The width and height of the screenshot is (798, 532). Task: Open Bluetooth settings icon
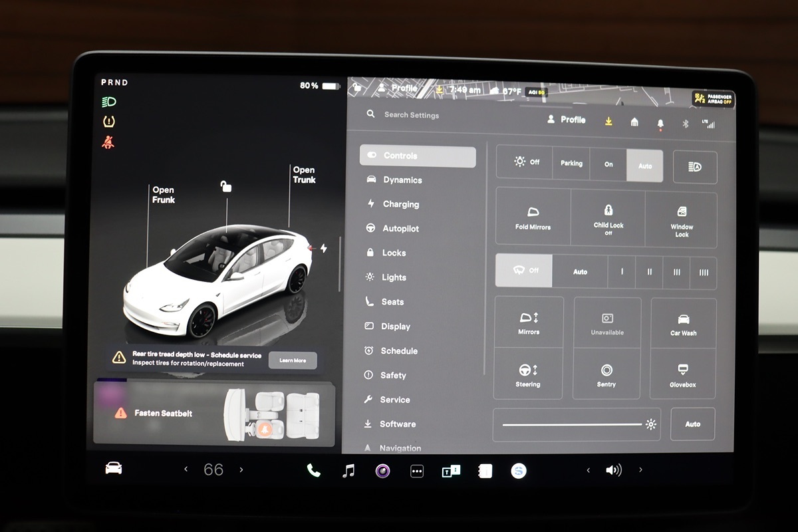(x=686, y=123)
